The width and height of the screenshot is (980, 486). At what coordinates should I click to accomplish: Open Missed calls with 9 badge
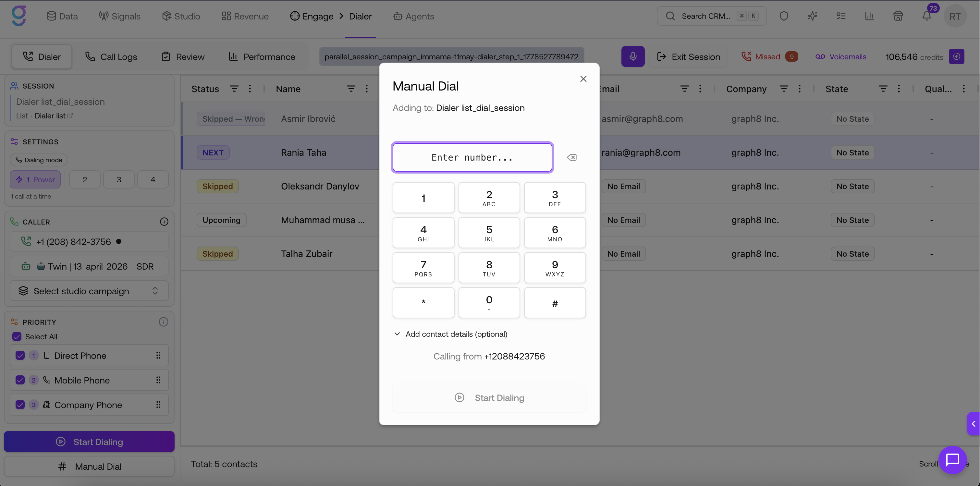click(x=770, y=57)
